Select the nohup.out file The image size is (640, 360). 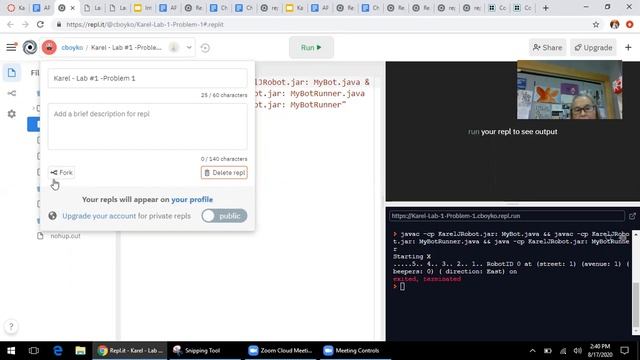coord(65,236)
